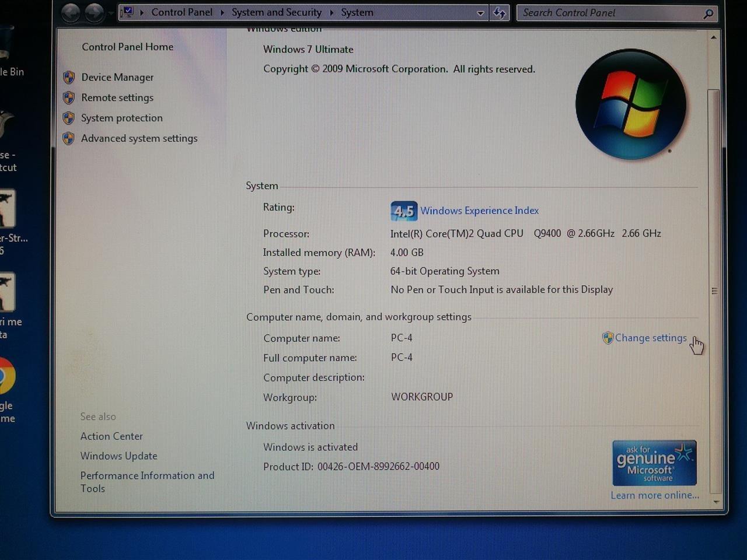Click the genuine Microsoft software badge

click(x=654, y=463)
